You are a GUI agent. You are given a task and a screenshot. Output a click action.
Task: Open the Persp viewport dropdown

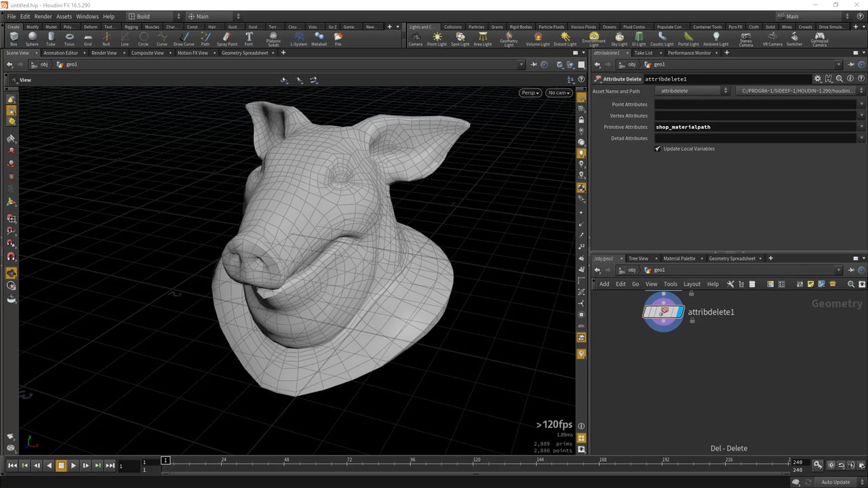coord(531,93)
